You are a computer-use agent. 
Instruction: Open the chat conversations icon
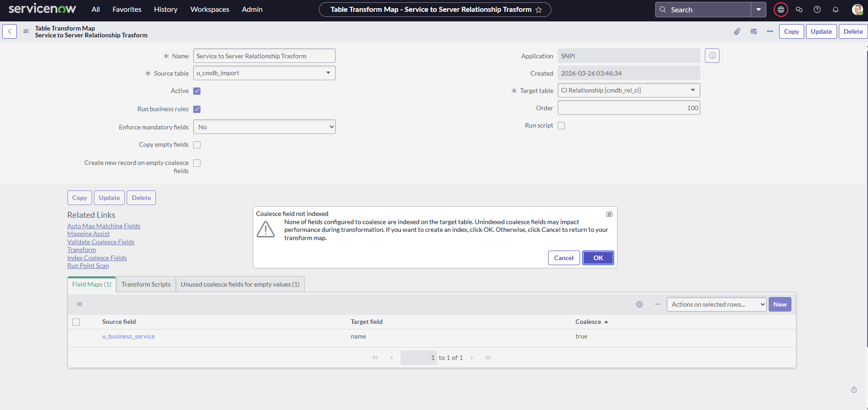(799, 10)
